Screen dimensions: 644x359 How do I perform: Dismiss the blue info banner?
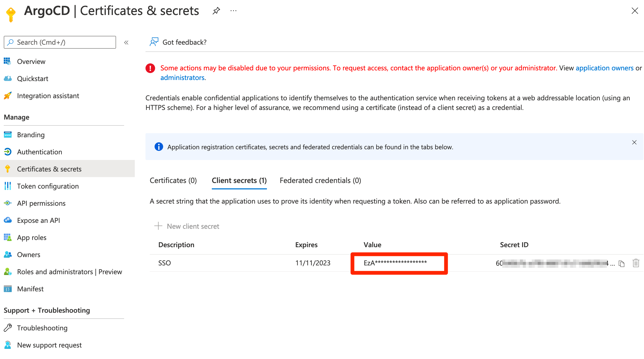(634, 142)
